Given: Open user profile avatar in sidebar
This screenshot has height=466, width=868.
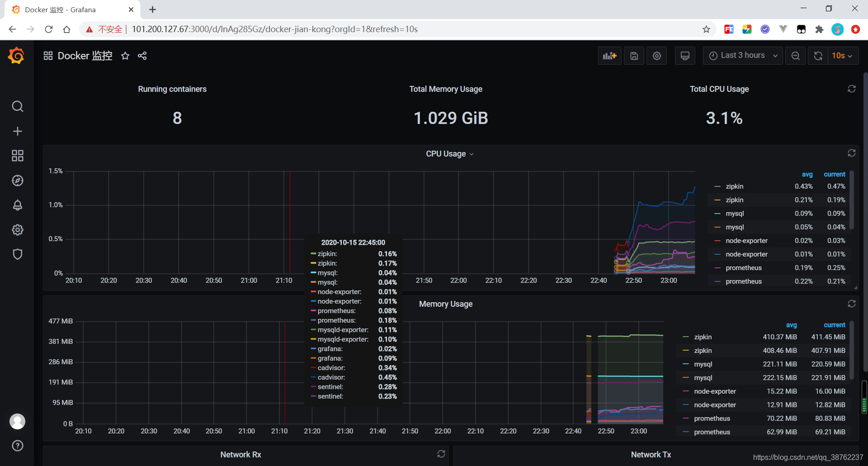Looking at the screenshot, I should pyautogui.click(x=17, y=421).
